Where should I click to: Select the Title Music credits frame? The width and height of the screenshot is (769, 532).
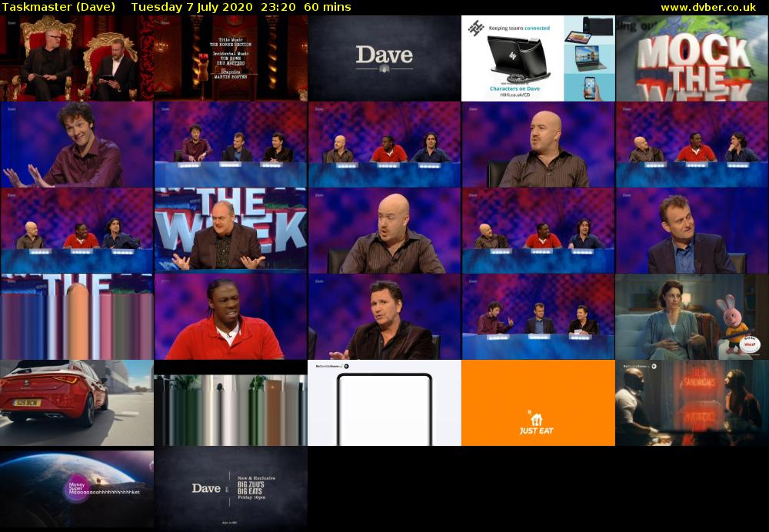[x=231, y=58]
